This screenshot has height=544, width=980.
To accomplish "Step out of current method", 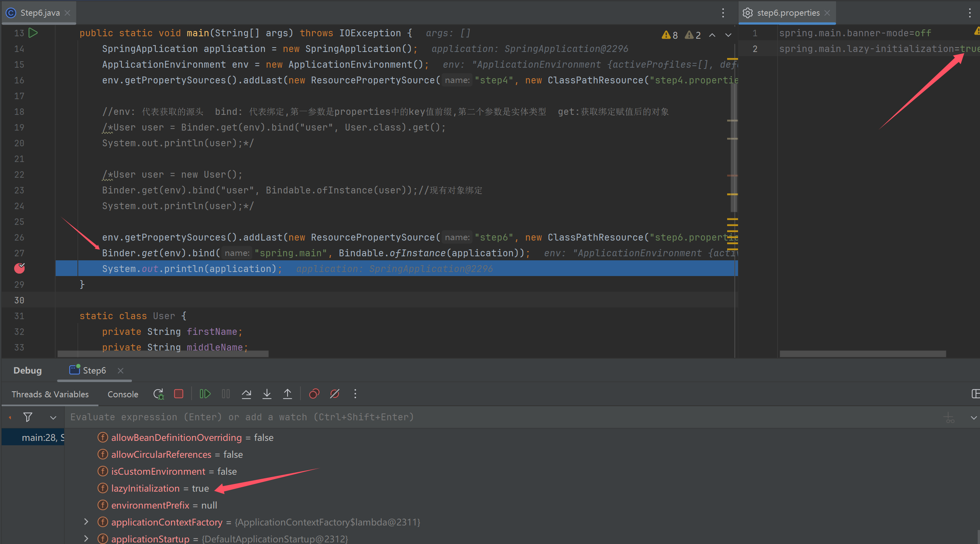I will point(288,394).
